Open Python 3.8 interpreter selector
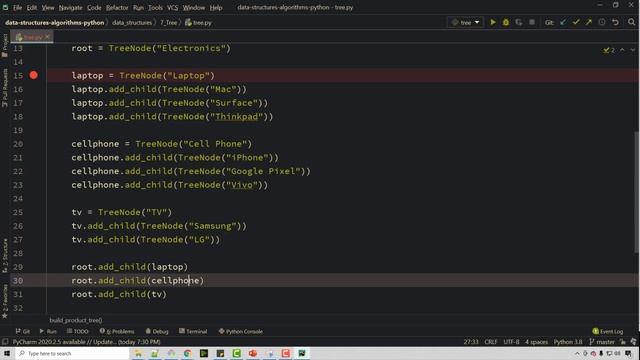 click(568, 342)
